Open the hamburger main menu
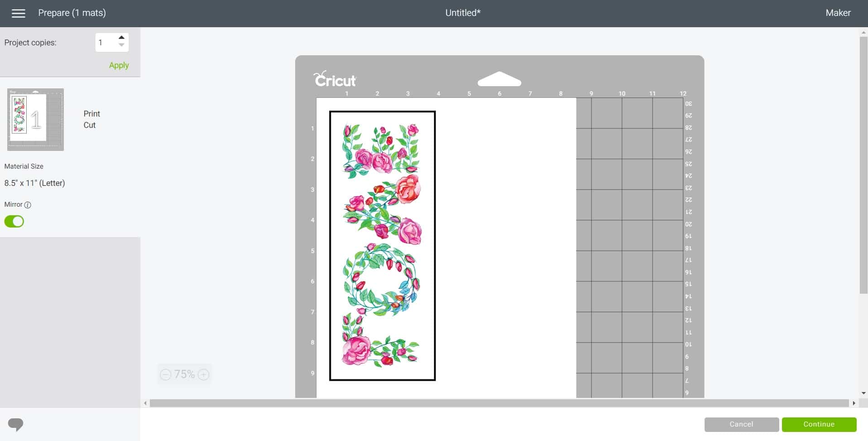868x441 pixels. (x=18, y=13)
